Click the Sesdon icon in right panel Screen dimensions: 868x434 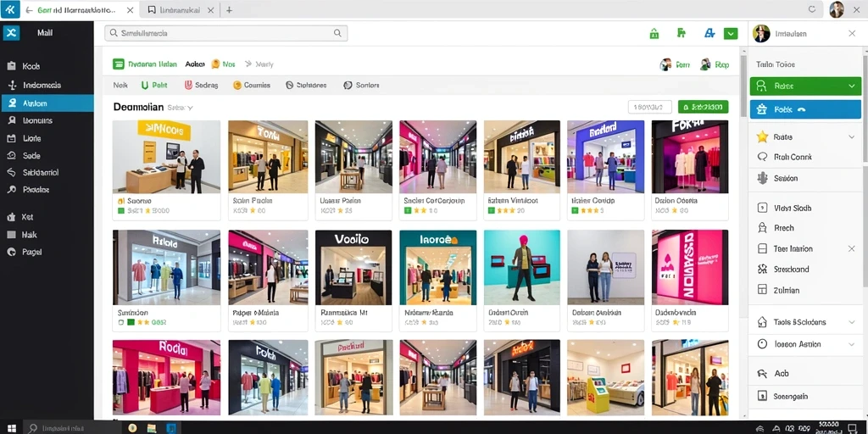pyautogui.click(x=762, y=178)
